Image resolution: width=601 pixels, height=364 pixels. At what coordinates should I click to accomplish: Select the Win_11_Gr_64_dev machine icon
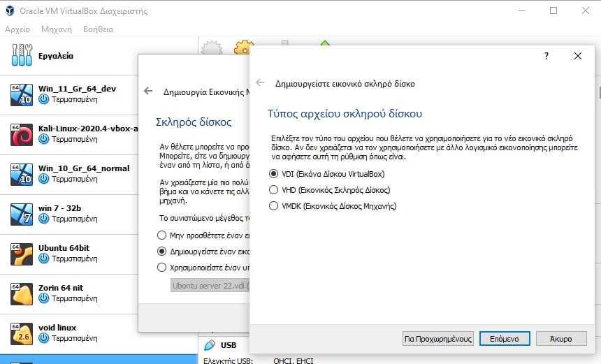point(22,94)
